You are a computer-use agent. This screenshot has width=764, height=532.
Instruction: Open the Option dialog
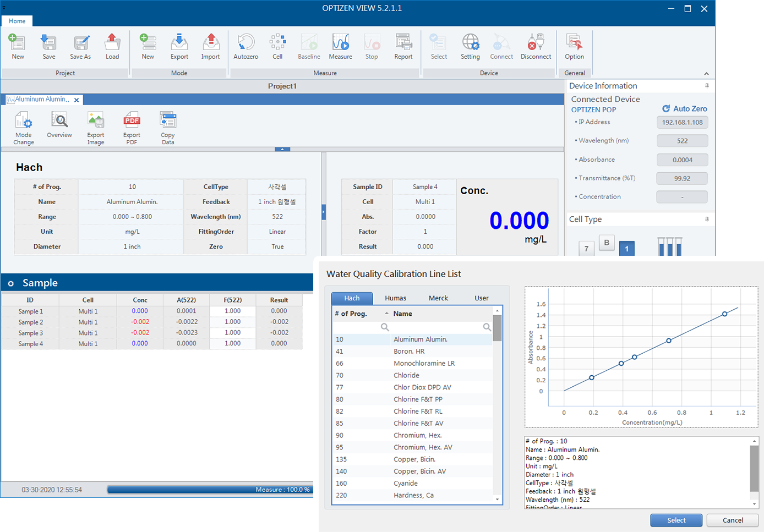[574, 46]
